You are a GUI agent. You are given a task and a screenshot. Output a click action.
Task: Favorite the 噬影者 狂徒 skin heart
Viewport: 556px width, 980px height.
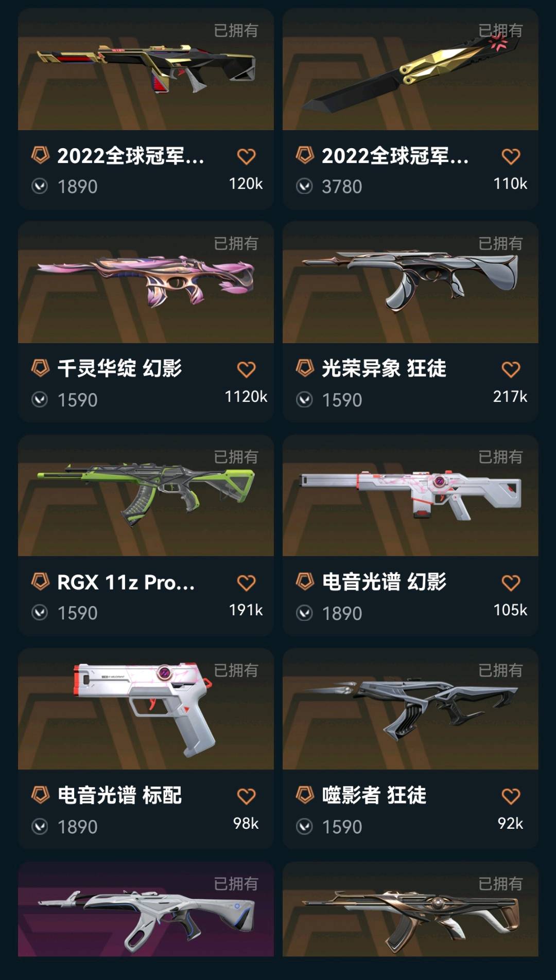(511, 796)
